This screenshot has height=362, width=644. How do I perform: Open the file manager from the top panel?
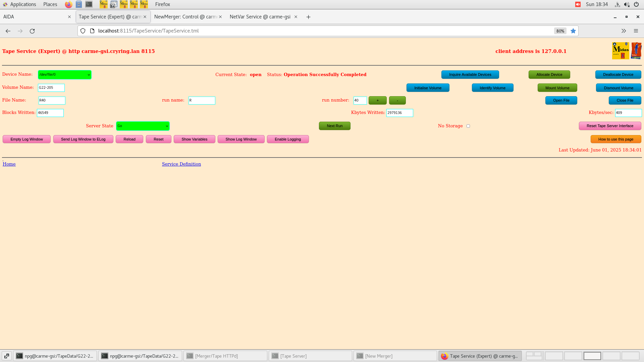(79, 4)
